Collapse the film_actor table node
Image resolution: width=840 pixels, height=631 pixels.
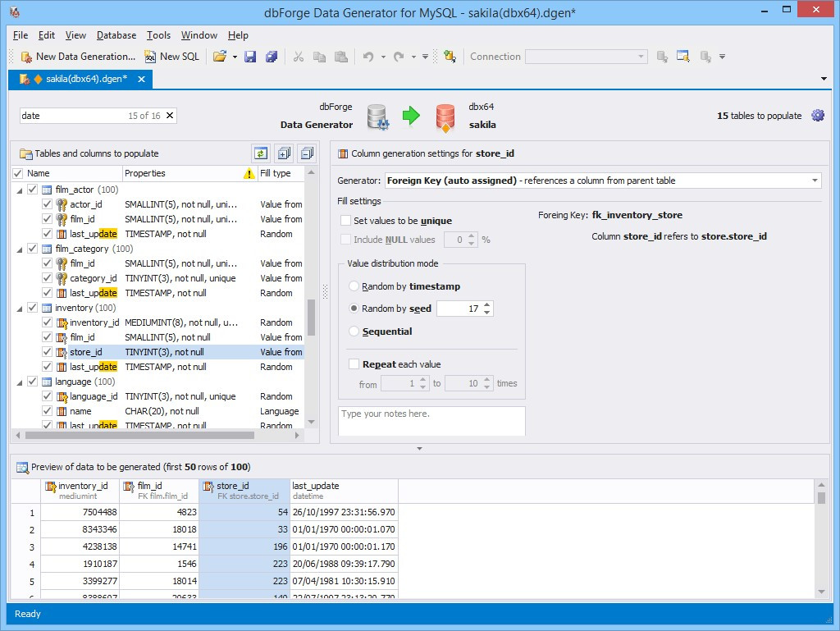(x=20, y=190)
